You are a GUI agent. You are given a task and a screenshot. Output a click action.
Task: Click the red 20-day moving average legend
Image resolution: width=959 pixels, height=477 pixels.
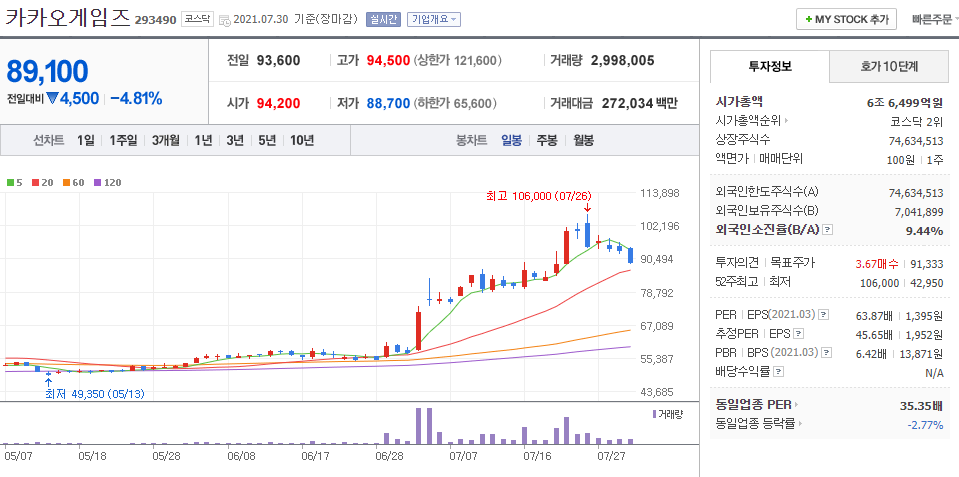coord(41,182)
